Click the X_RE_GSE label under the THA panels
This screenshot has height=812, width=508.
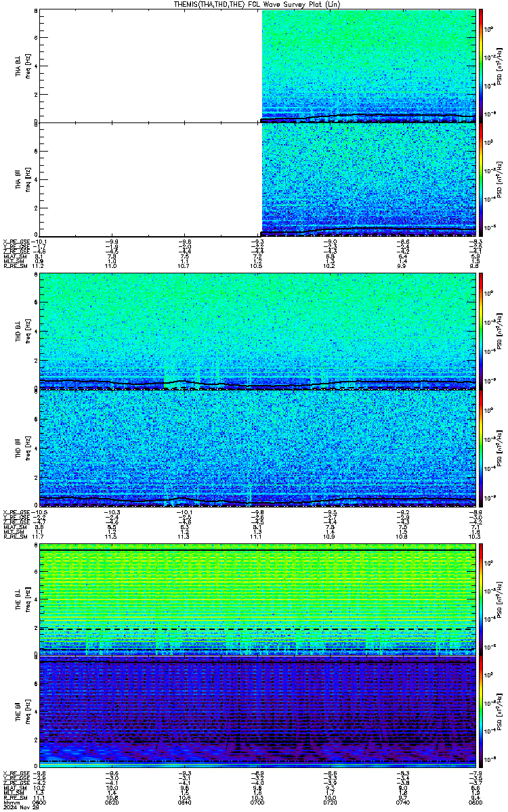(14, 241)
